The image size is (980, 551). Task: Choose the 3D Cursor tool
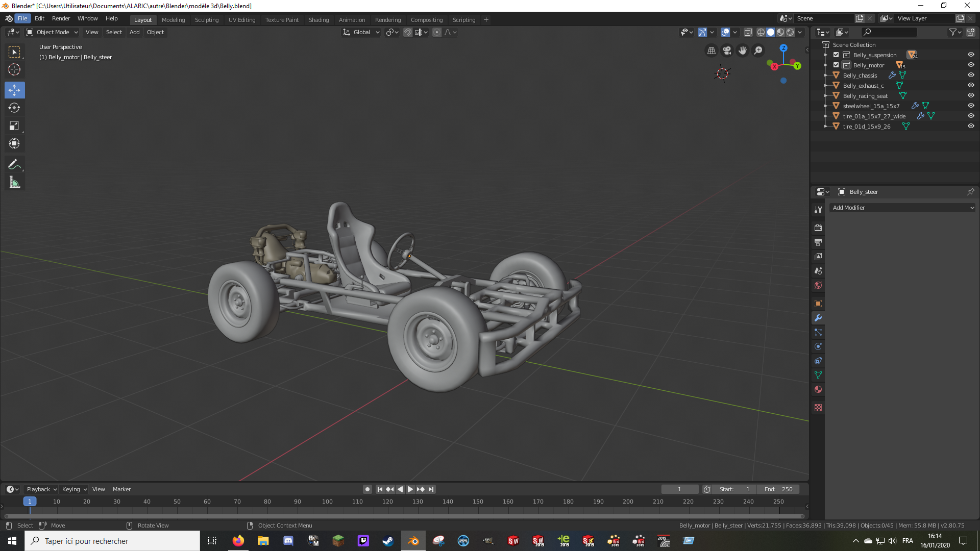pyautogui.click(x=14, y=69)
